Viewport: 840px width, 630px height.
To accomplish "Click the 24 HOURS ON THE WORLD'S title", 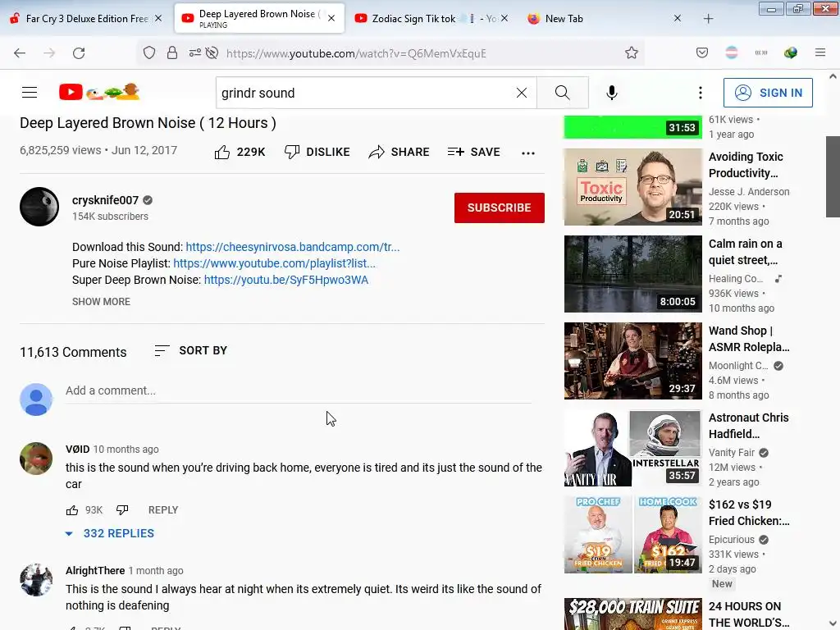I will coord(748,614).
